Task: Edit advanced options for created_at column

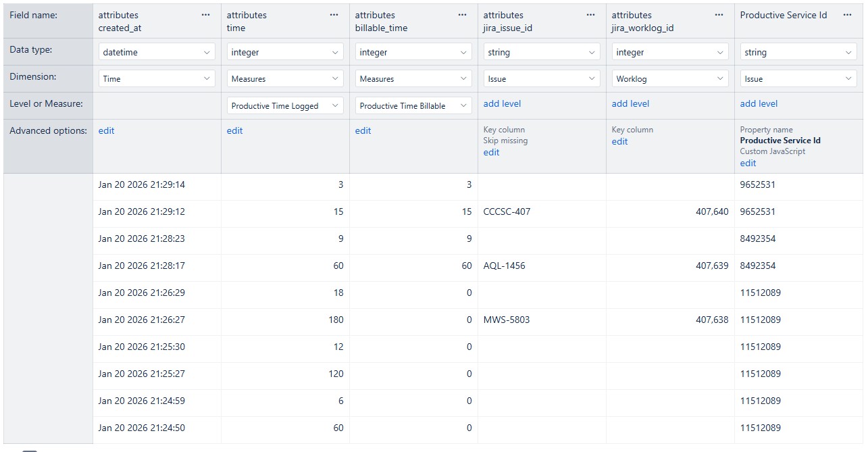Action: coord(106,131)
